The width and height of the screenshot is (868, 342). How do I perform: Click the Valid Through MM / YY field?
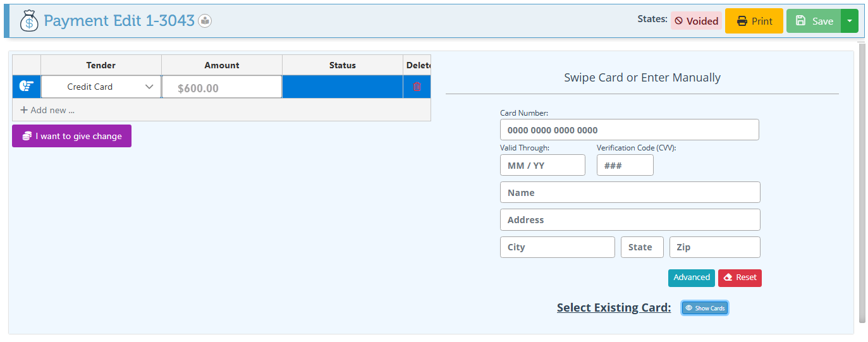coord(542,165)
